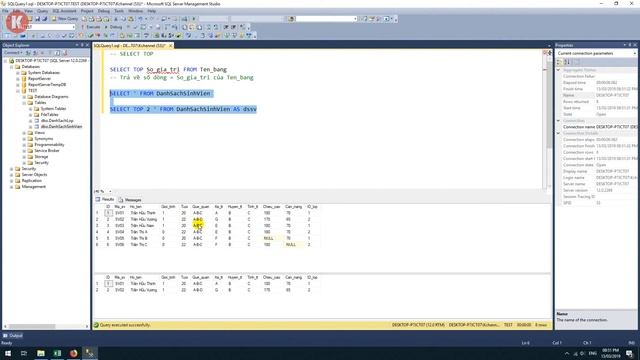Click the New Query button
The image size is (640, 360).
(64, 19)
